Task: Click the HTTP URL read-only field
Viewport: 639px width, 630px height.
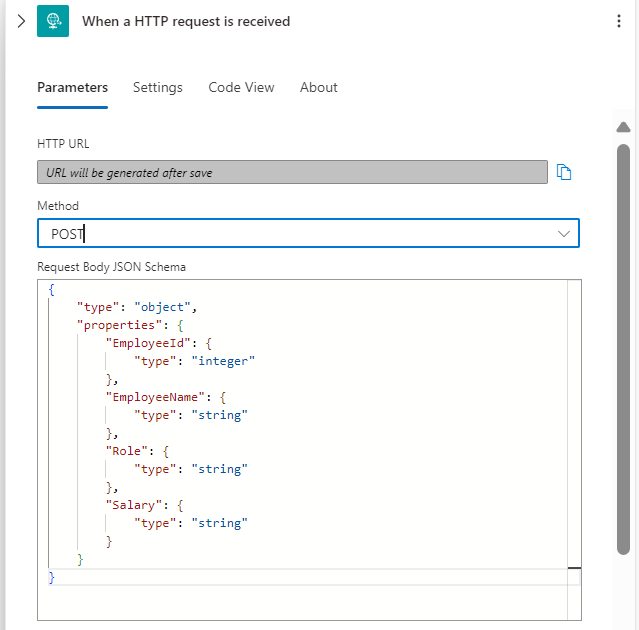Action: click(x=292, y=172)
